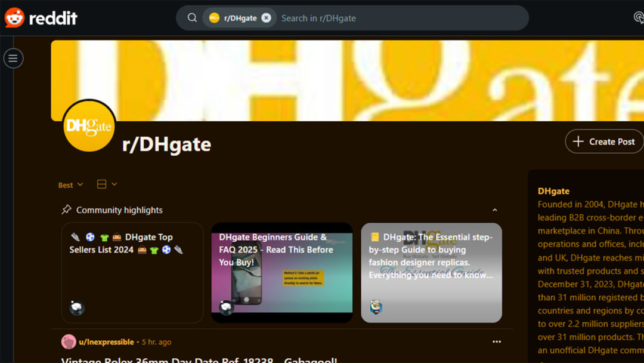Click the author avatar on Top Sellers card
Viewport: 644px width, 363px height.
click(77, 307)
